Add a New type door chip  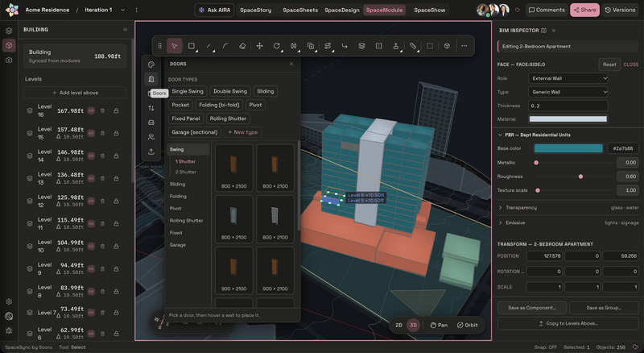pos(243,132)
